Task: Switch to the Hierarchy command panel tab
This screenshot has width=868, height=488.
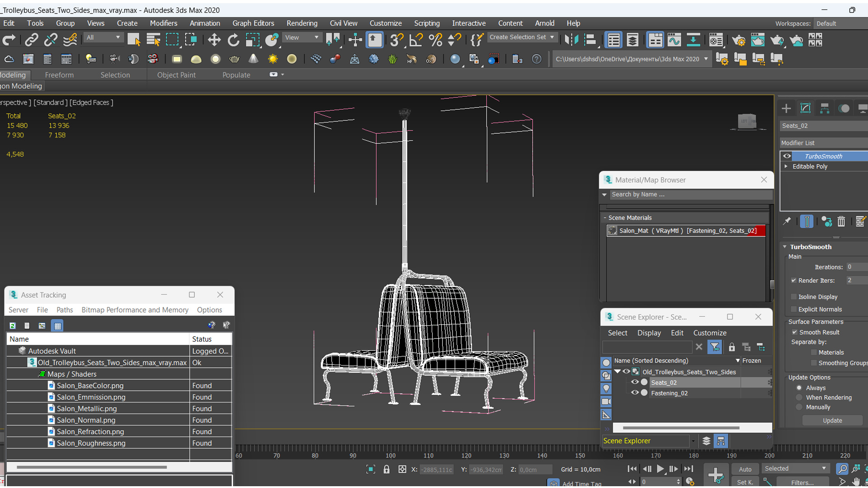Action: [825, 108]
